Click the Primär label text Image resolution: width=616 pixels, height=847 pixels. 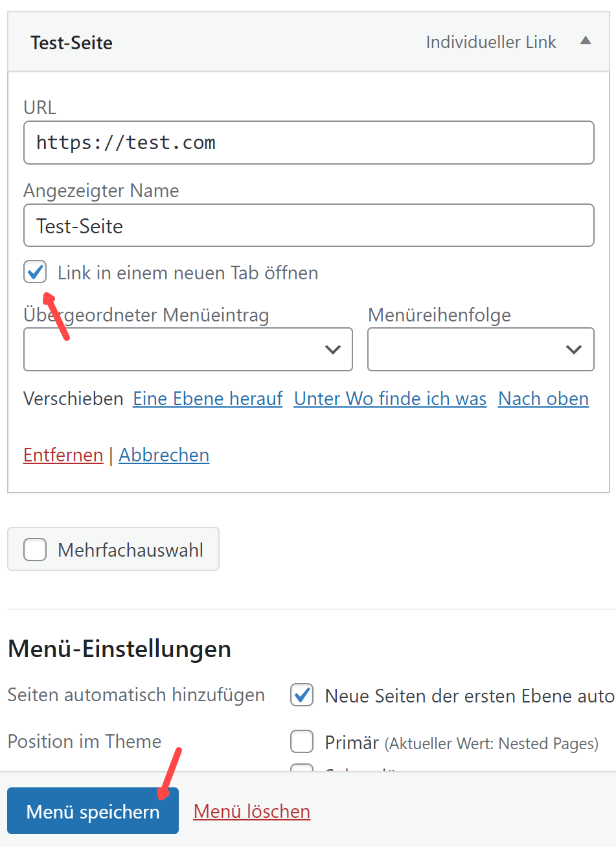351,743
